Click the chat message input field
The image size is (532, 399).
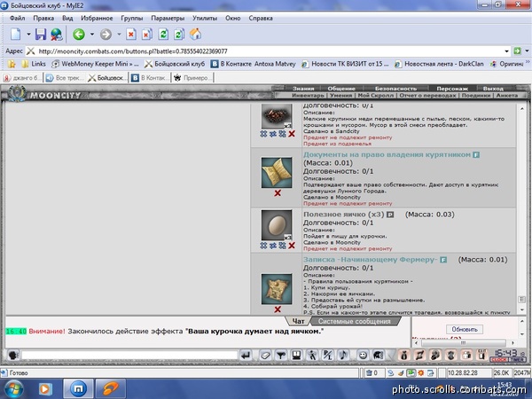click(x=129, y=356)
